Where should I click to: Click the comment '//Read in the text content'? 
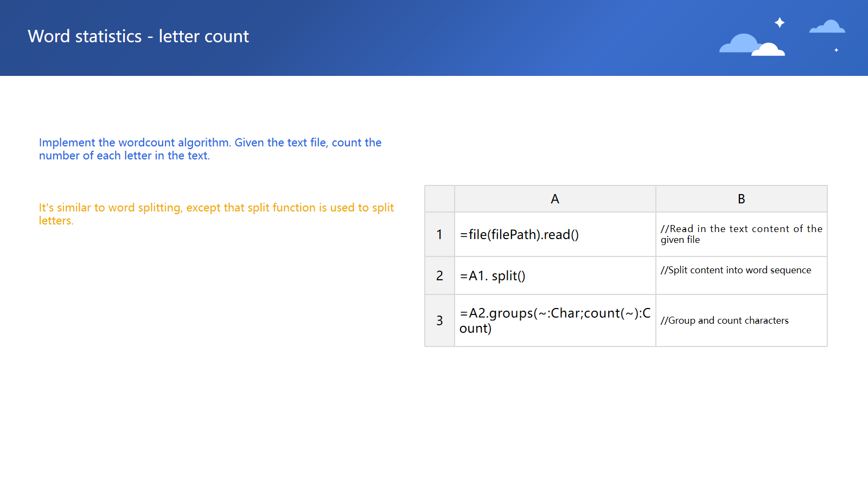tap(741, 234)
